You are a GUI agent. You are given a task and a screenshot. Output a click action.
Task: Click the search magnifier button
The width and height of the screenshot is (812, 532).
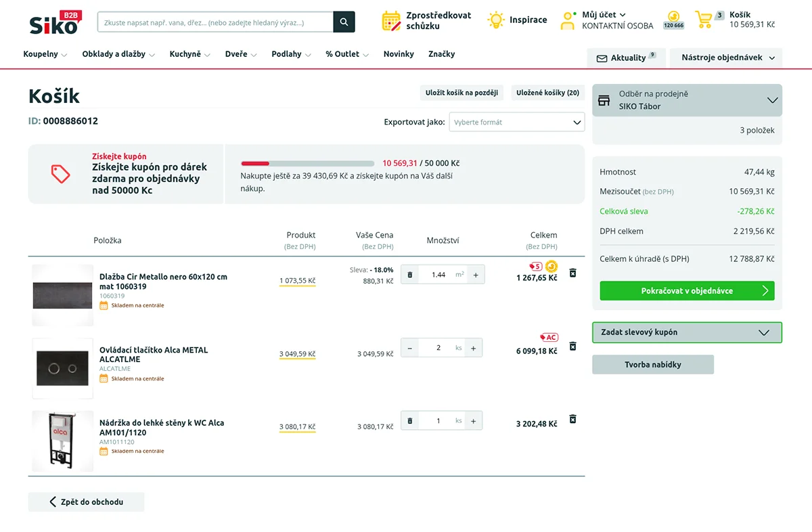pos(344,22)
